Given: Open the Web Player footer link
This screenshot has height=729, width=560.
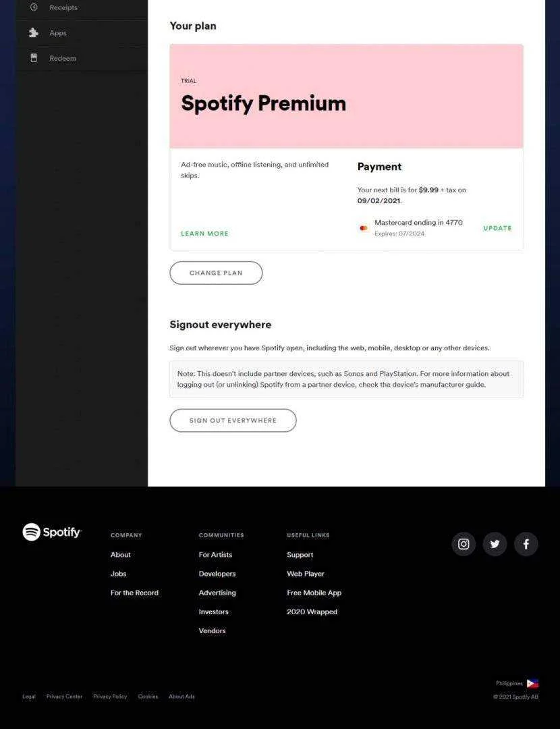Looking at the screenshot, I should [x=306, y=574].
